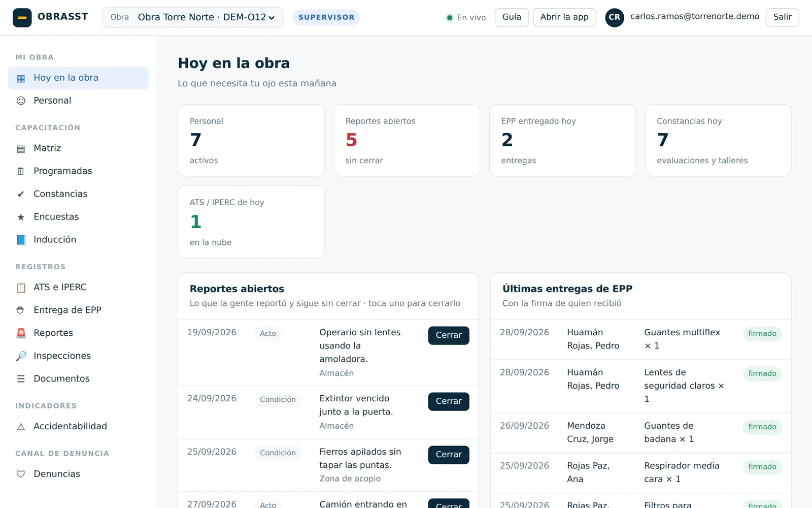
Task: Click the Entrega de EPP helmet icon
Action: tap(21, 310)
